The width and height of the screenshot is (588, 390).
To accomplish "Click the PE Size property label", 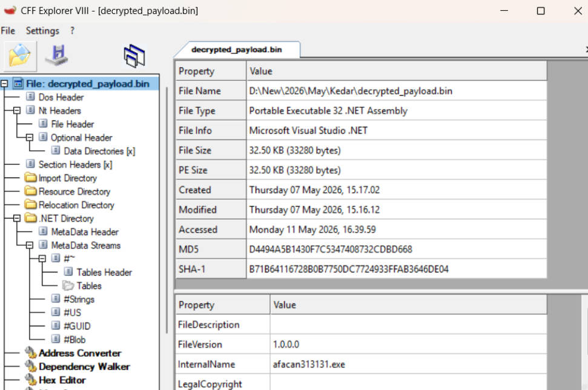I will click(x=193, y=170).
